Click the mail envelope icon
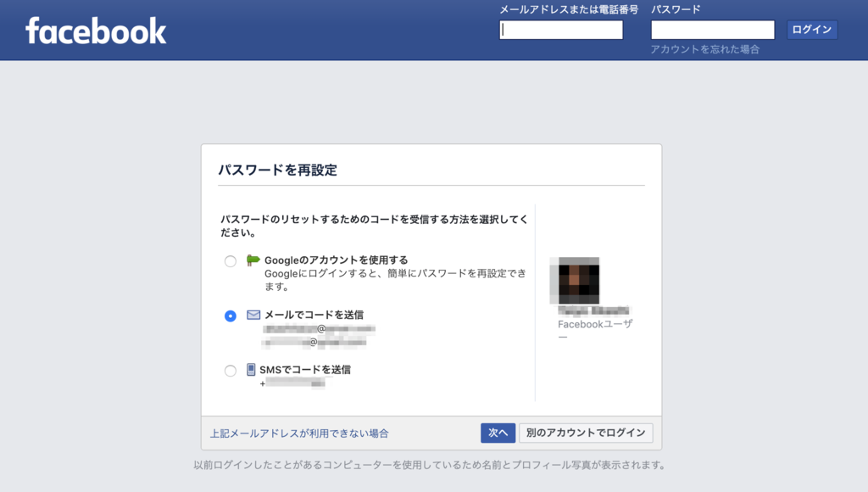868x492 pixels. (253, 315)
